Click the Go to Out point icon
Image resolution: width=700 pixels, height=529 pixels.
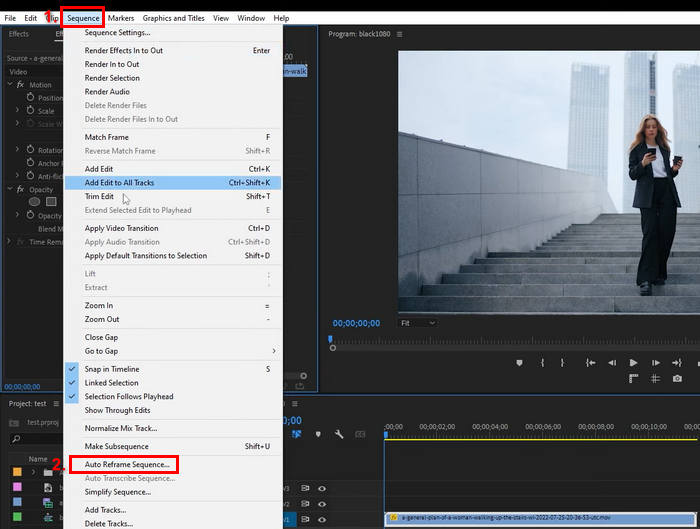pyautogui.click(x=677, y=363)
